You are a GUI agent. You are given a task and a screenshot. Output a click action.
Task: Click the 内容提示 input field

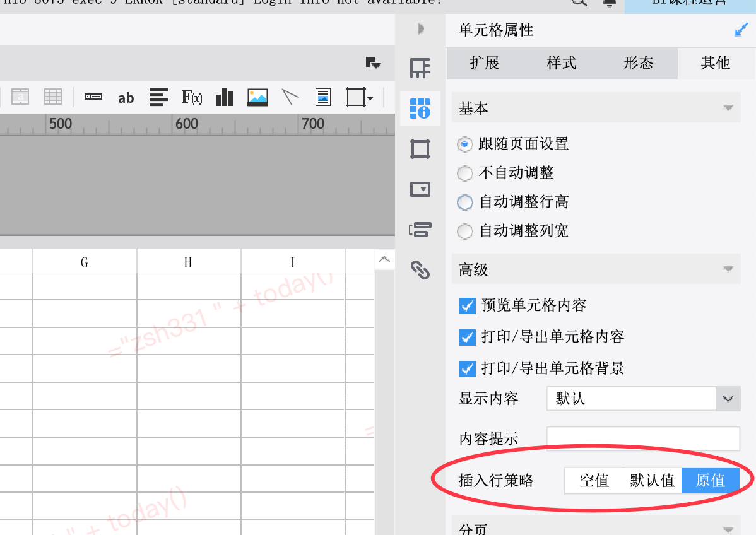pos(643,438)
